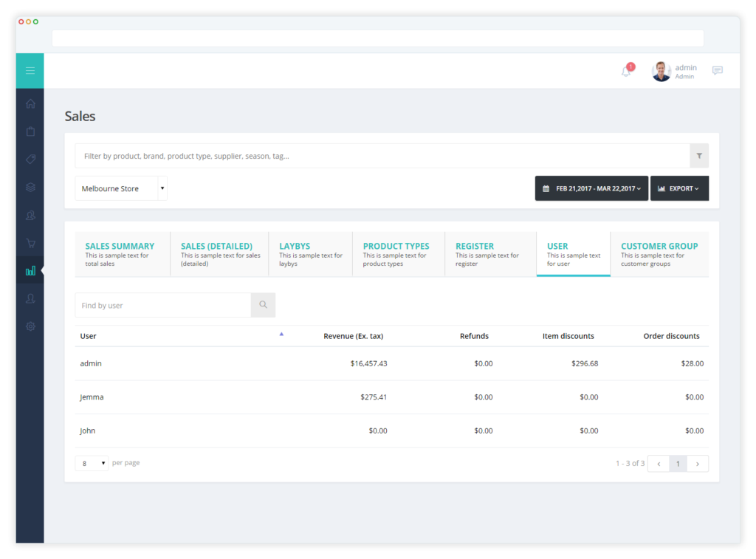Screen dimensions: 756x559
Task: Select the clipboard orders icon in sidebar
Action: point(30,131)
